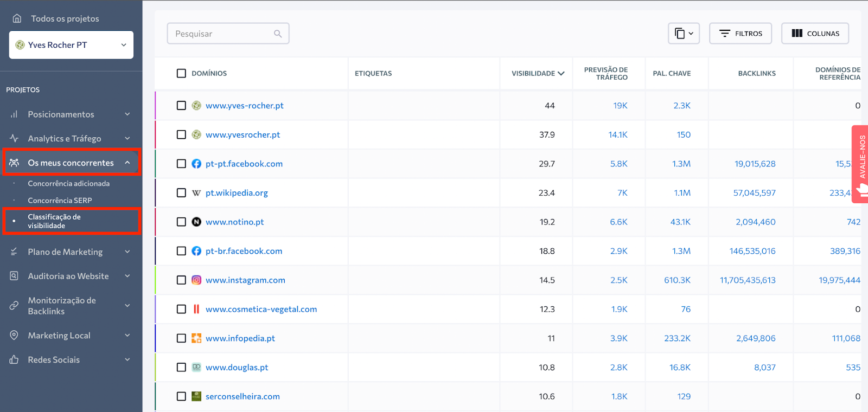Expand the Auditoria ao Website chevron
The image size is (868, 412).
[127, 276]
